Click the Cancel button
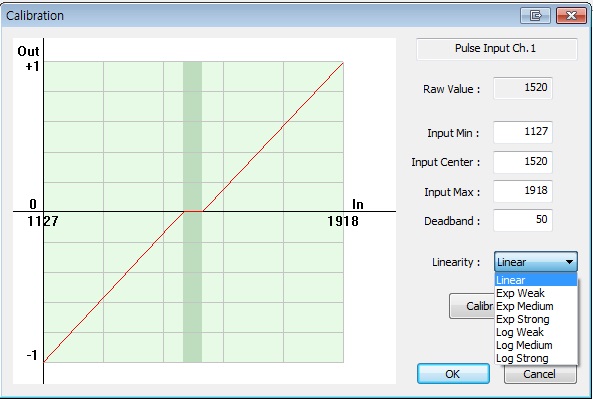 click(540, 374)
